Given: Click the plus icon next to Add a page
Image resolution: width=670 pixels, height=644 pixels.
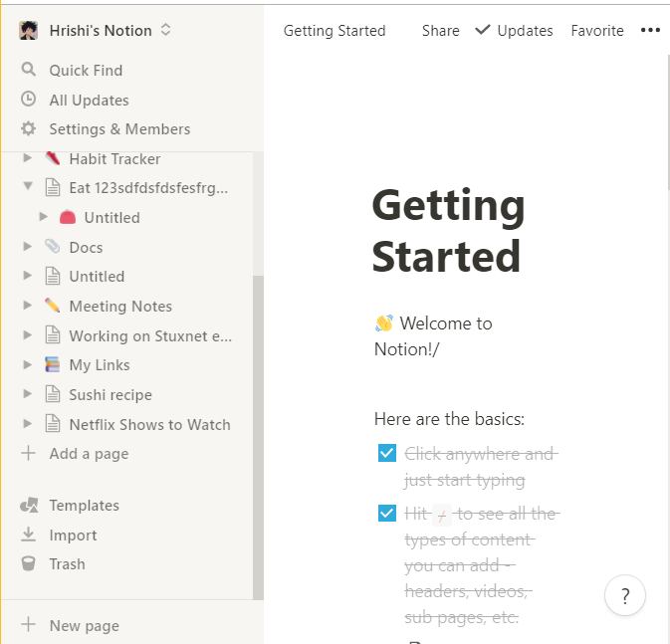Looking at the screenshot, I should click(28, 454).
